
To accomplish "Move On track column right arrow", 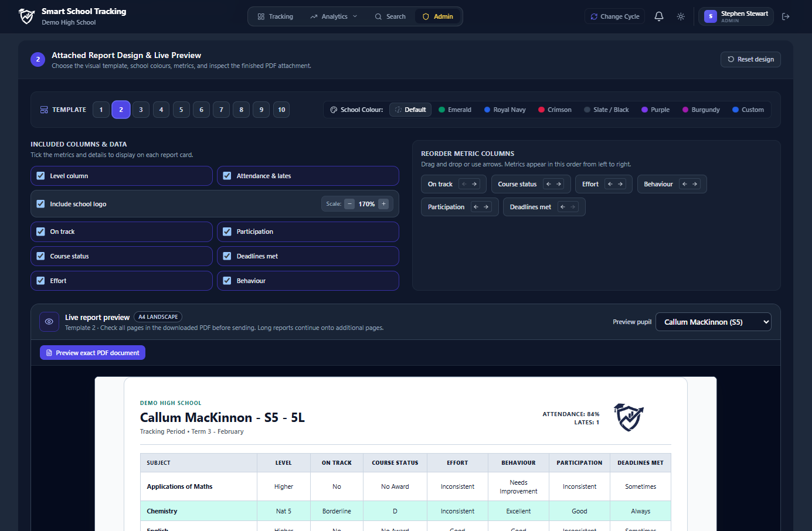I will 474,184.
